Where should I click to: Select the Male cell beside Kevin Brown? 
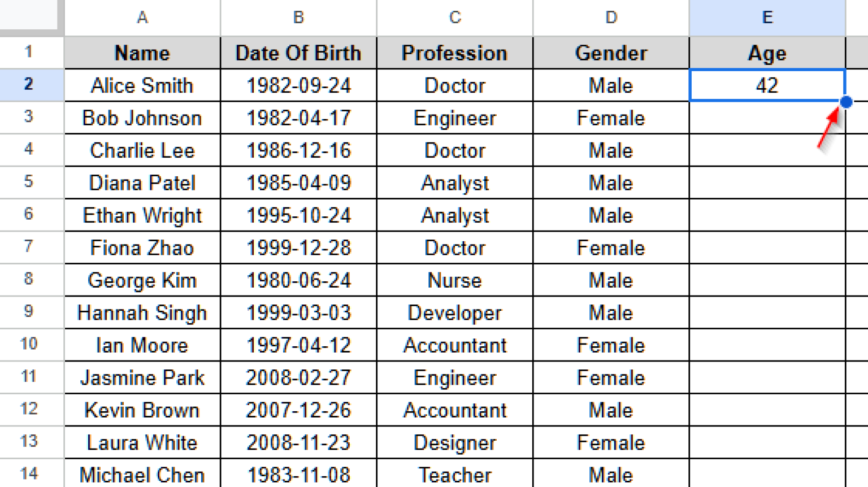click(610, 410)
